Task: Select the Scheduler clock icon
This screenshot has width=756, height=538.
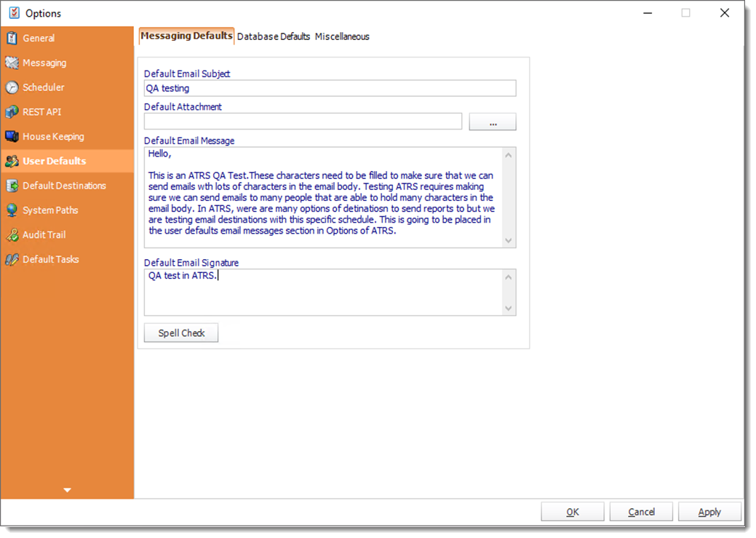Action: (x=12, y=87)
